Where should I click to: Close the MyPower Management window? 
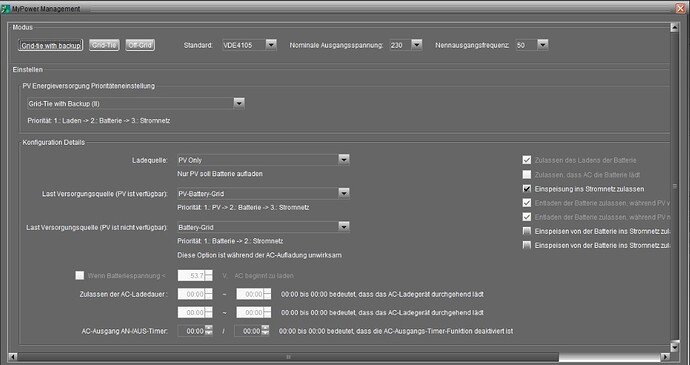(x=681, y=8)
